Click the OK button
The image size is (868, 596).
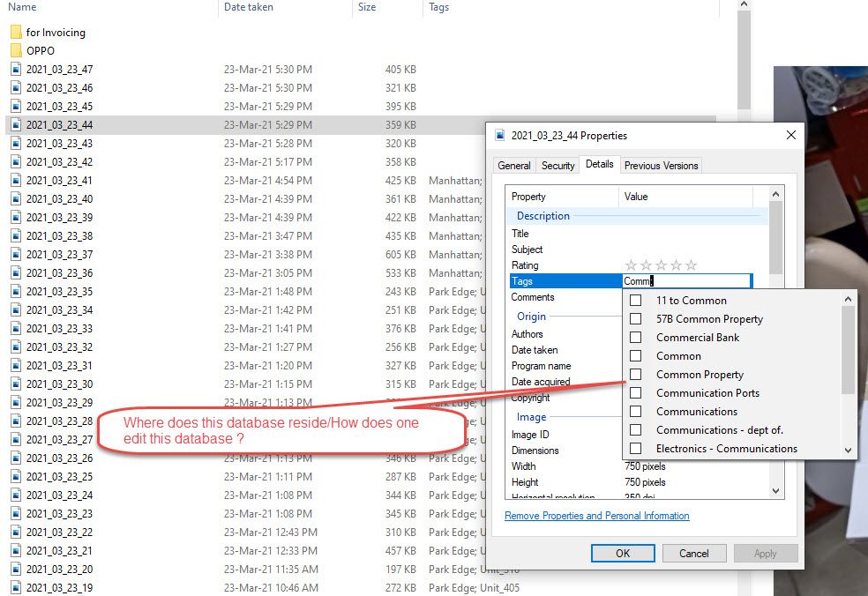[x=623, y=553]
